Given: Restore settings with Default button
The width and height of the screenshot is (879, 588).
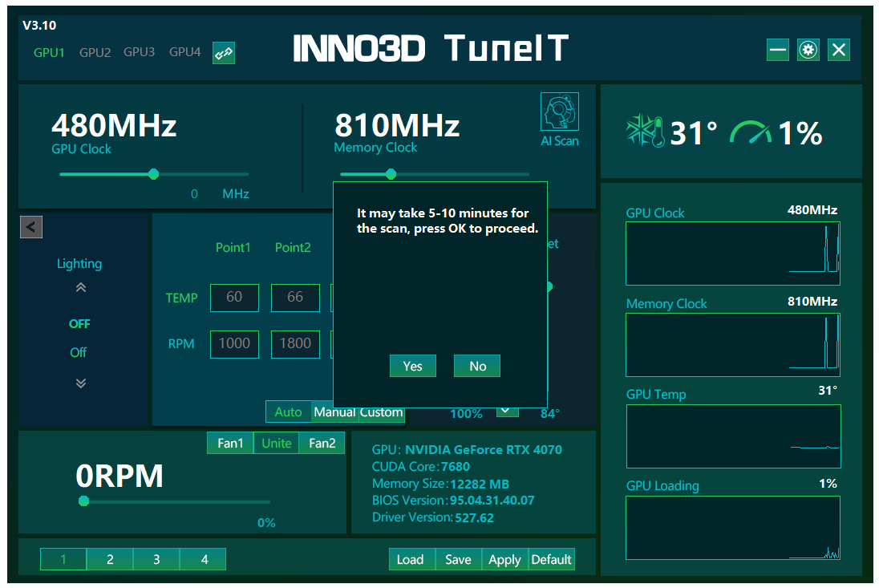Looking at the screenshot, I should pyautogui.click(x=552, y=559).
